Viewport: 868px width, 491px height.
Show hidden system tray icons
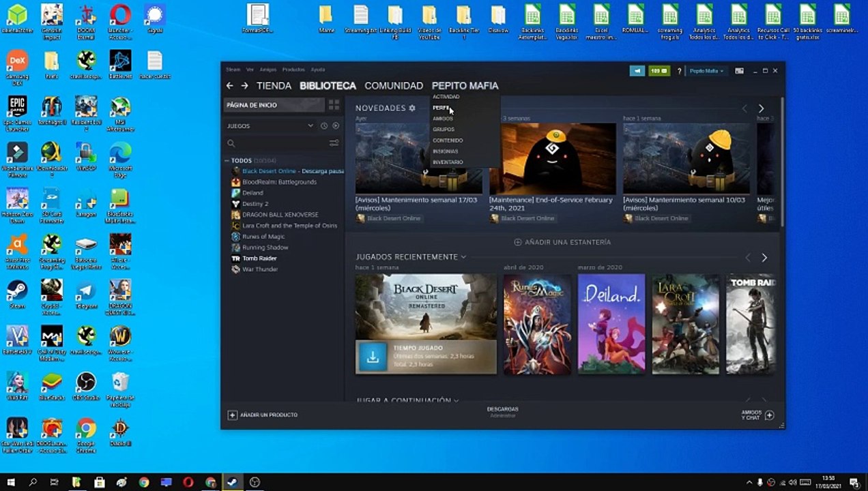click(x=749, y=482)
